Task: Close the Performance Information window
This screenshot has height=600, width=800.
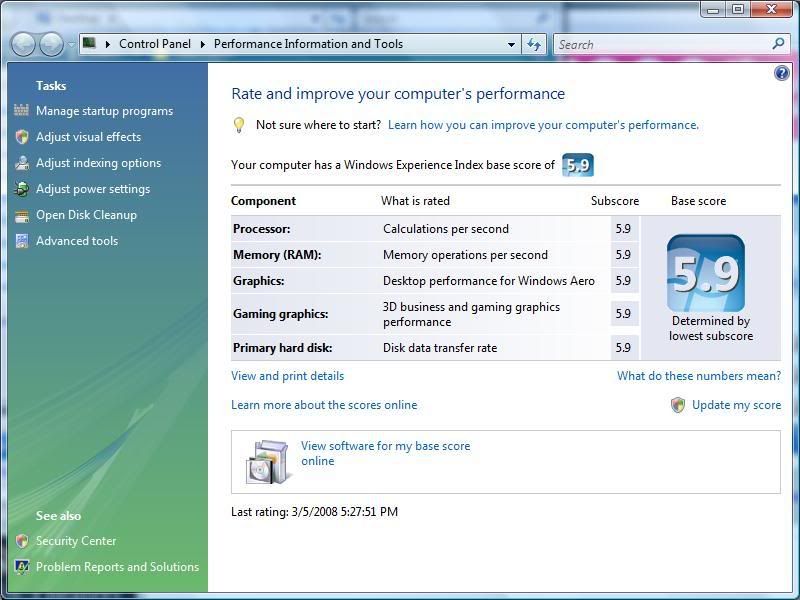Action: pyautogui.click(x=771, y=9)
